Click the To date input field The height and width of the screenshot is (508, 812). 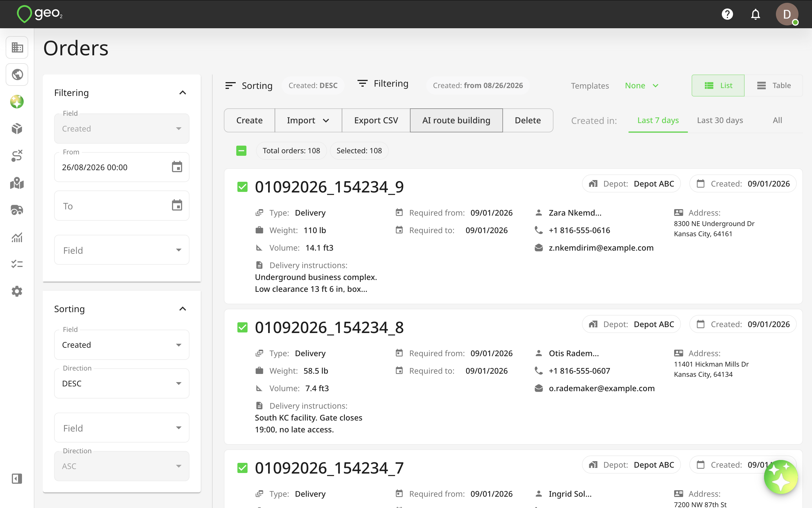[x=122, y=206]
